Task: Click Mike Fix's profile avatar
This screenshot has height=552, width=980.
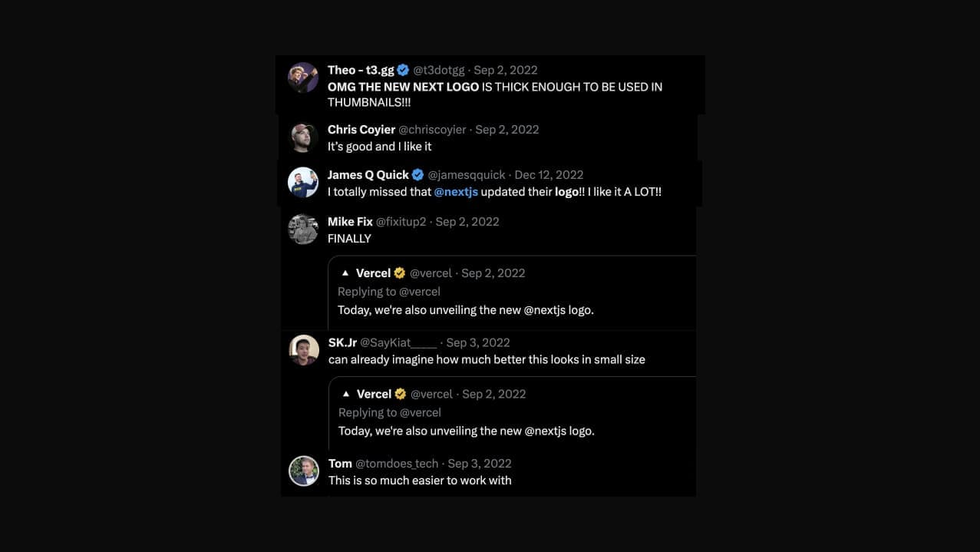Action: point(303,229)
